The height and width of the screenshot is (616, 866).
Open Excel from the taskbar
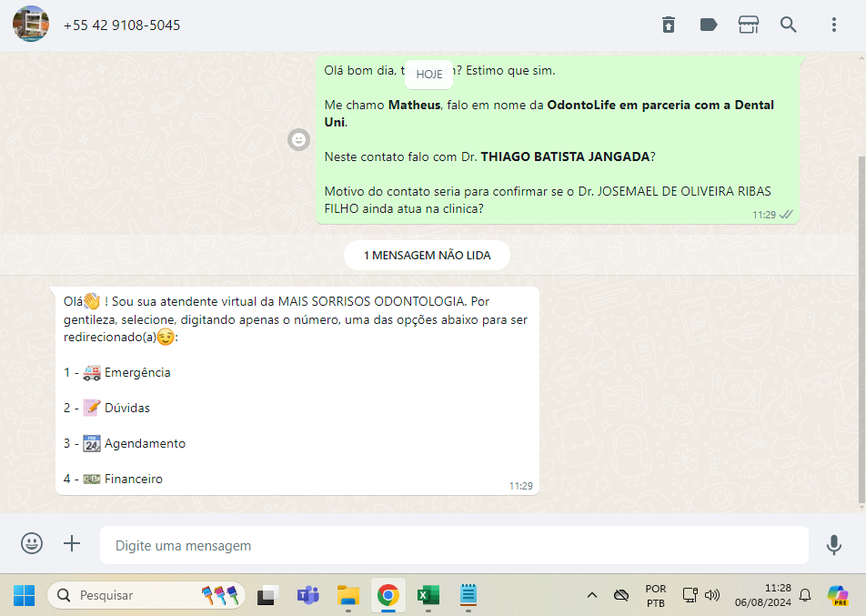[x=428, y=595]
